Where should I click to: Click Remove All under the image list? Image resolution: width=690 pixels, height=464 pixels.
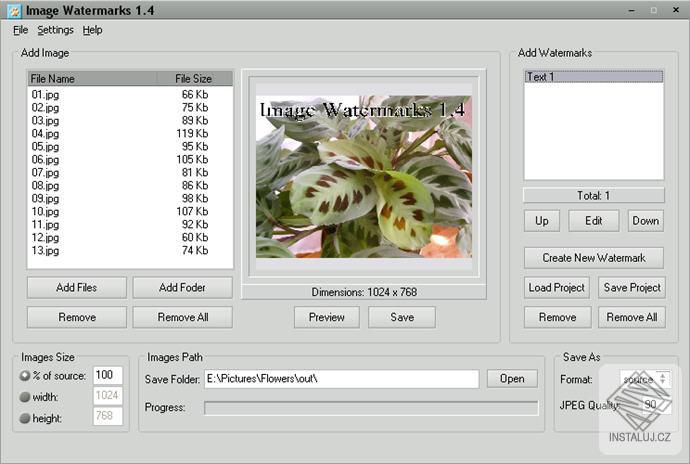[x=182, y=317]
